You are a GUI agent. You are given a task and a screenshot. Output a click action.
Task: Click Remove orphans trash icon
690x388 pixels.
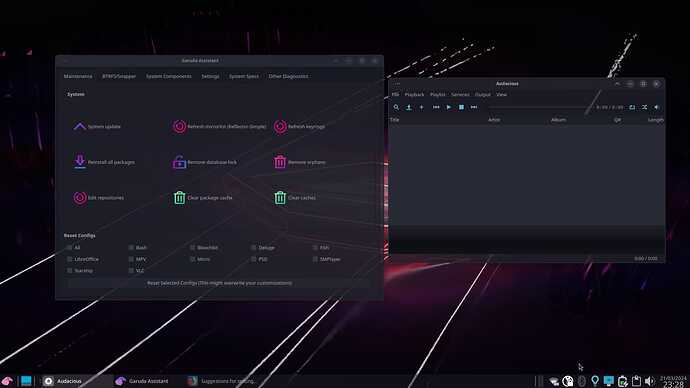[x=280, y=162]
